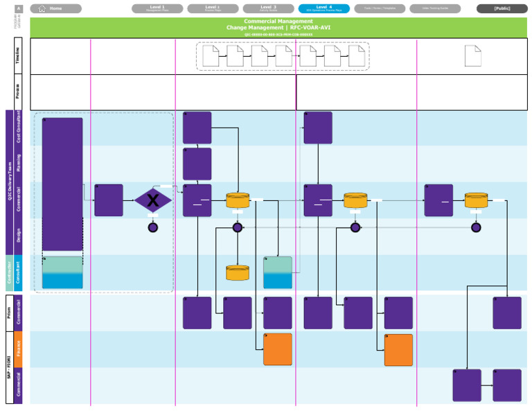The height and width of the screenshot is (411, 532).
Task: Select middle yellow database cylinder in Commercial lane
Action: [x=355, y=200]
